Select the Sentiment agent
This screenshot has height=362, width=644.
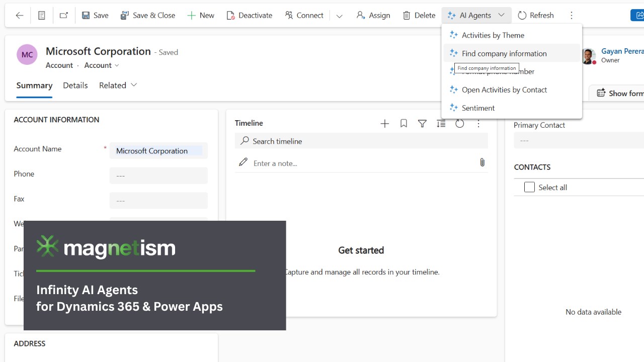[512, 108]
